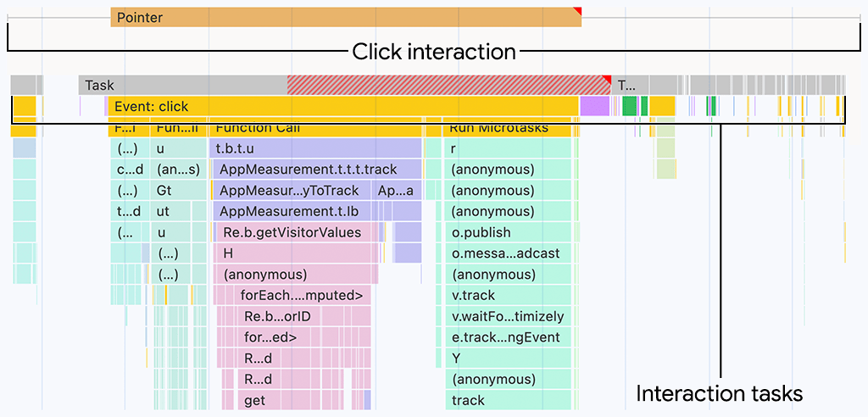
Task: Select AppMeasurement.t.t.t.track in the flame chart
Action: 315,170
